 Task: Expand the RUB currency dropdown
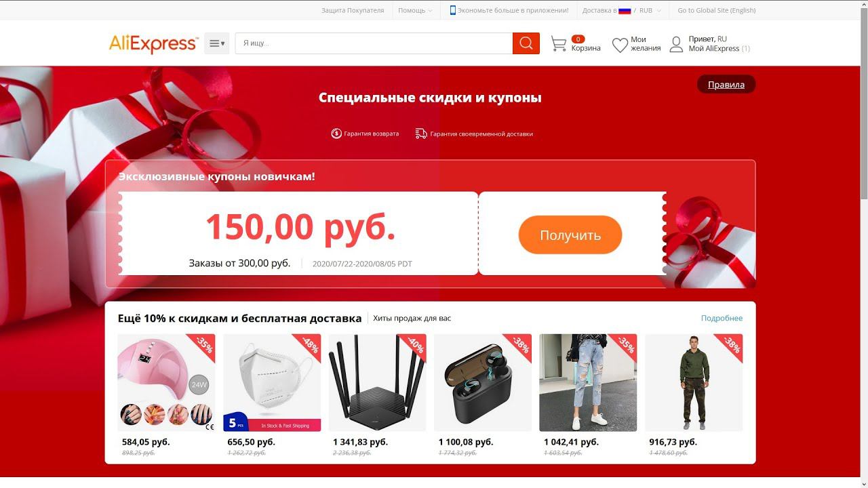[650, 10]
